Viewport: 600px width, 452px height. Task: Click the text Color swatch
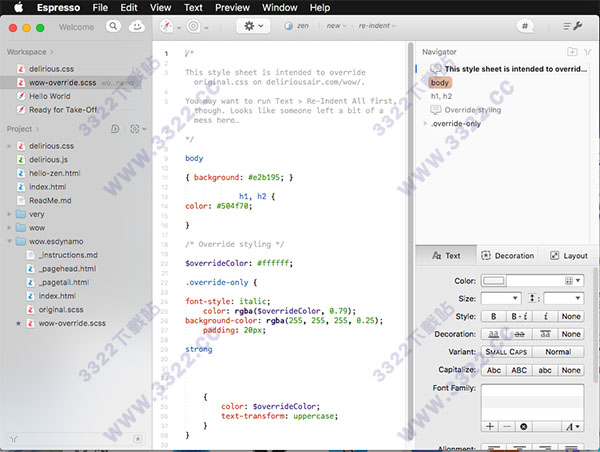494,281
